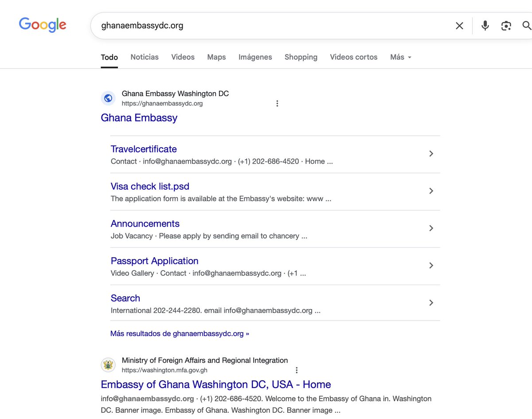Expand the Visa check list.psd chevron
The width and height of the screenshot is (532, 419).
431,191
